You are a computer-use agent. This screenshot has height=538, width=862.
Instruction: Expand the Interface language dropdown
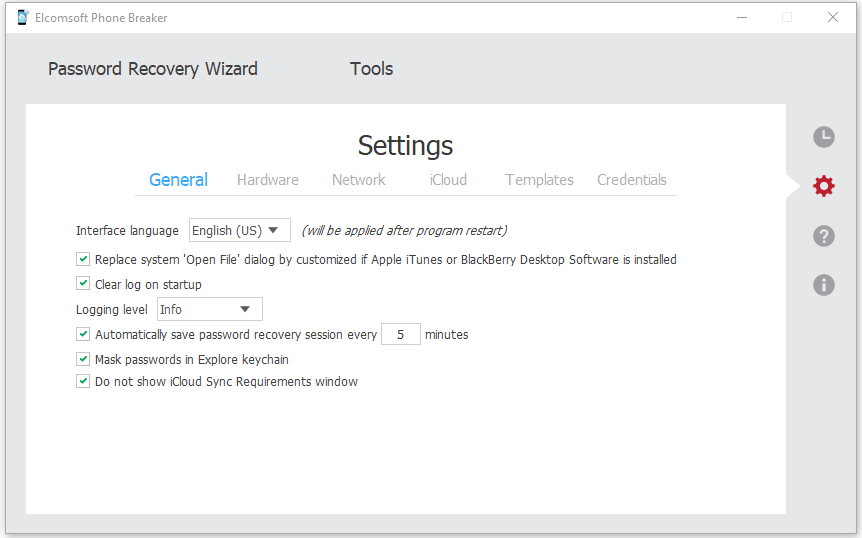[240, 230]
